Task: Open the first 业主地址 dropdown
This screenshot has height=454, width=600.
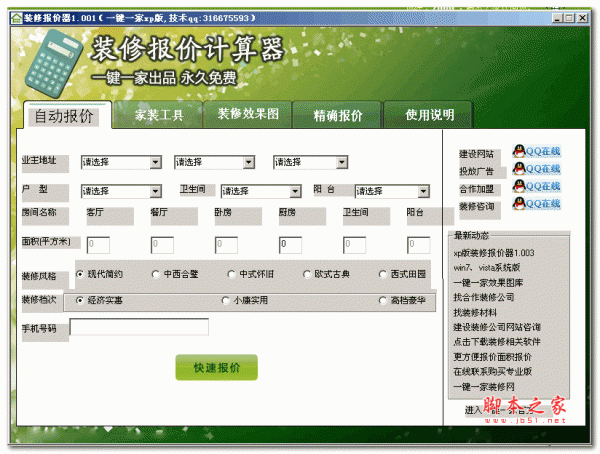Action: coord(121,162)
